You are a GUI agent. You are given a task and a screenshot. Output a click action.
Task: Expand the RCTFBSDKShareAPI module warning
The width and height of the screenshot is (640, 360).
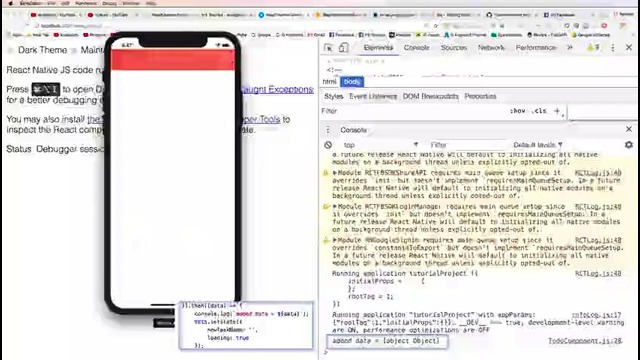pos(335,173)
